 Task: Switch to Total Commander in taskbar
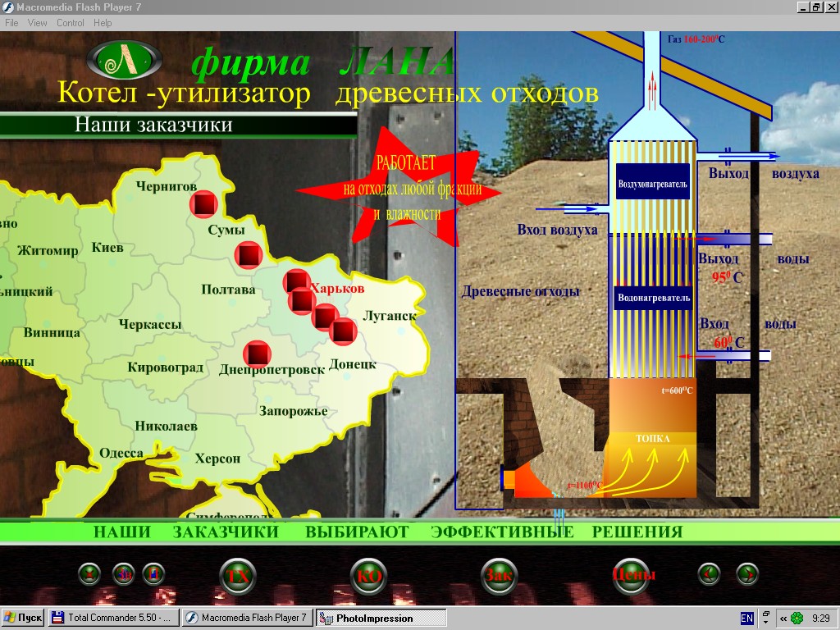coord(112,618)
